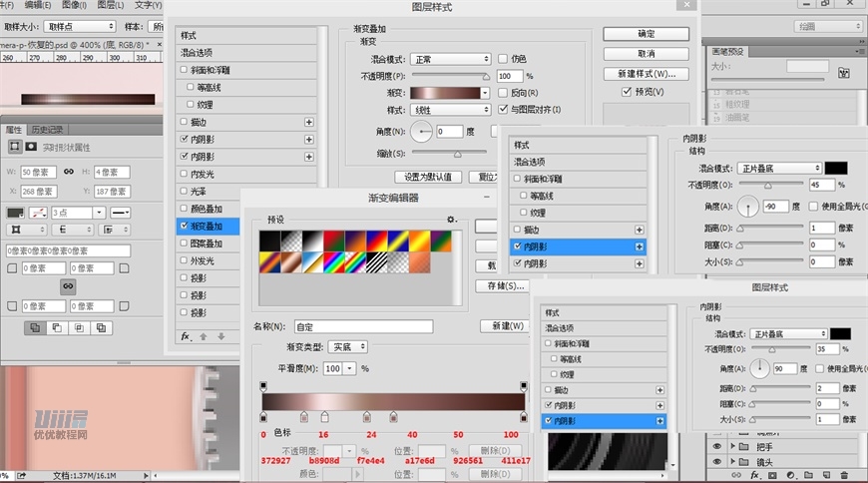Click the link layers icon in Layers panel
This screenshot has width=868, height=483.
736,475
